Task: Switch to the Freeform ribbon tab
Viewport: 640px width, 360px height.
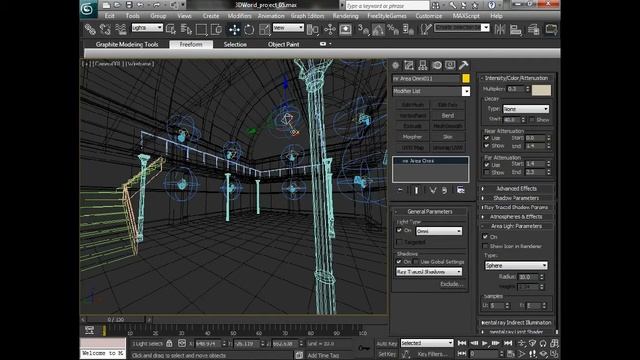Action: 191,44
